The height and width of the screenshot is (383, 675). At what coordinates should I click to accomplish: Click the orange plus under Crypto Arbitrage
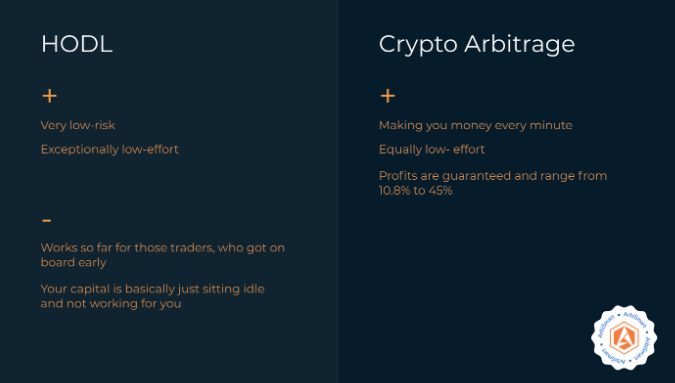[387, 96]
